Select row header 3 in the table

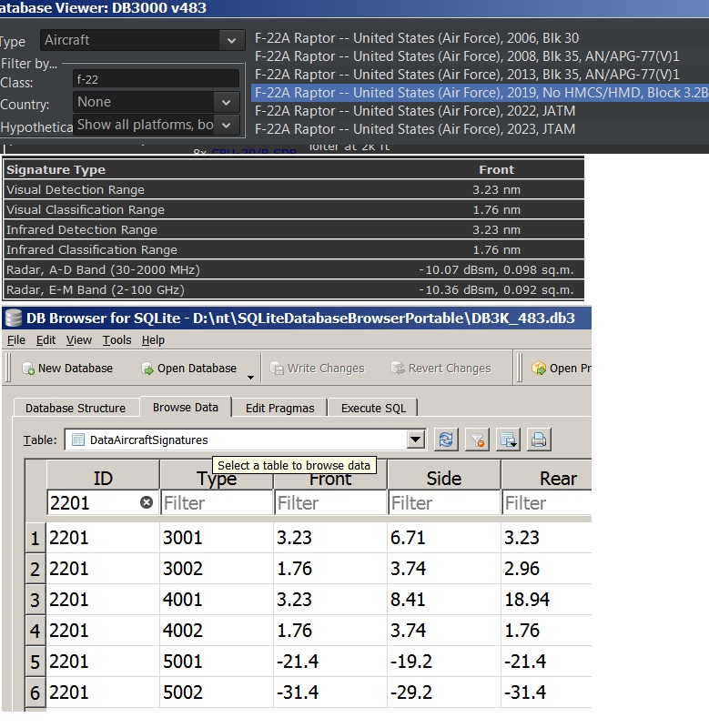(x=35, y=600)
